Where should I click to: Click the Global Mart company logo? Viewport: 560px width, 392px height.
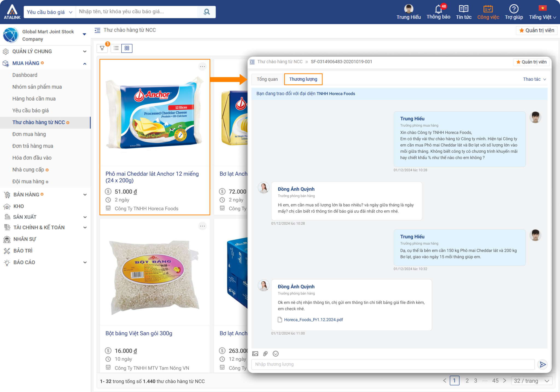11,35
